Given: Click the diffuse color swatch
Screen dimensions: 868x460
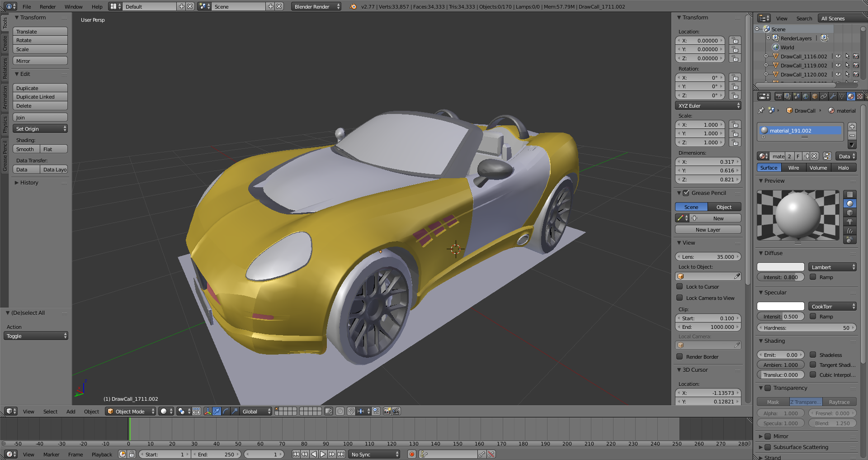Looking at the screenshot, I should tap(780, 267).
